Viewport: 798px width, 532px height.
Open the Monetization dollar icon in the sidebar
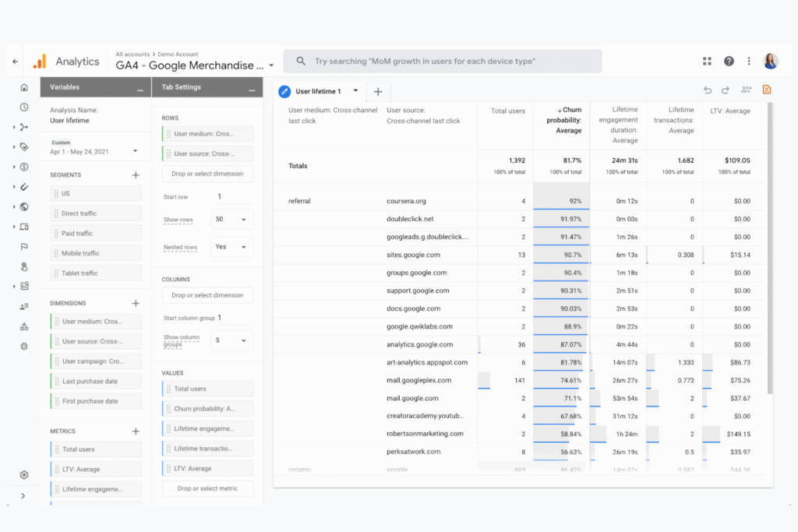[24, 167]
